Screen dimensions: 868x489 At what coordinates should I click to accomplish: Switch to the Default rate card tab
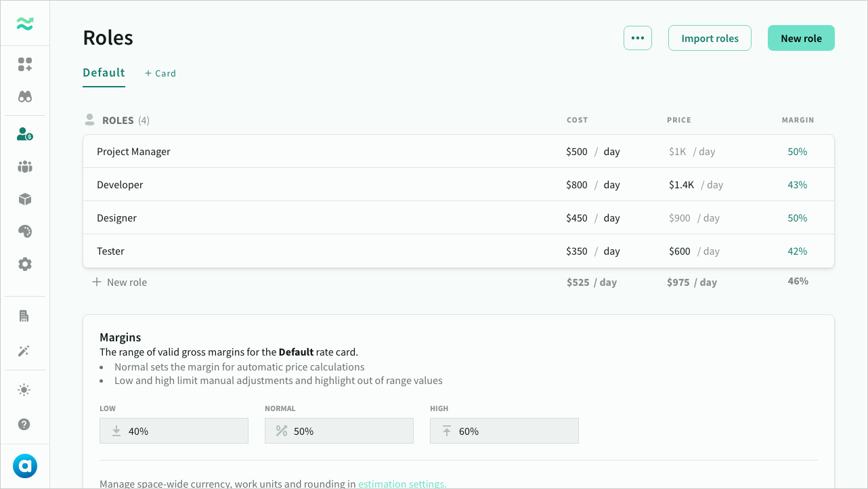[104, 72]
